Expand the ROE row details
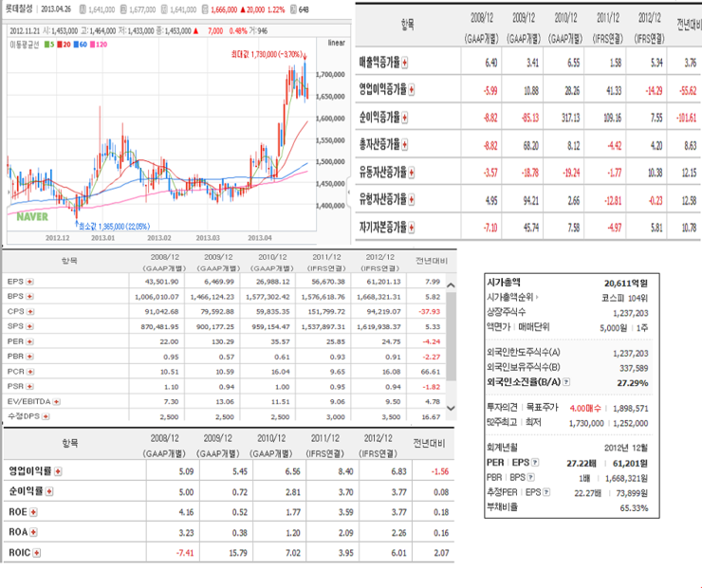The image size is (702, 588). (33, 512)
